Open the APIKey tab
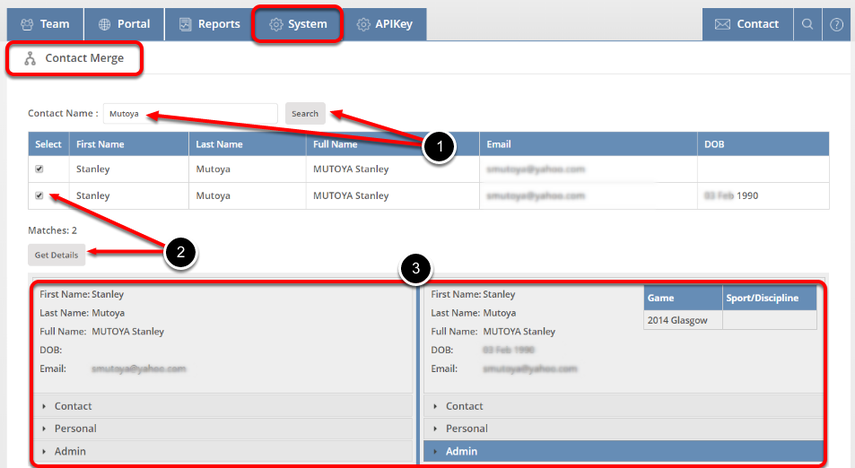This screenshot has width=855, height=468. coord(385,24)
